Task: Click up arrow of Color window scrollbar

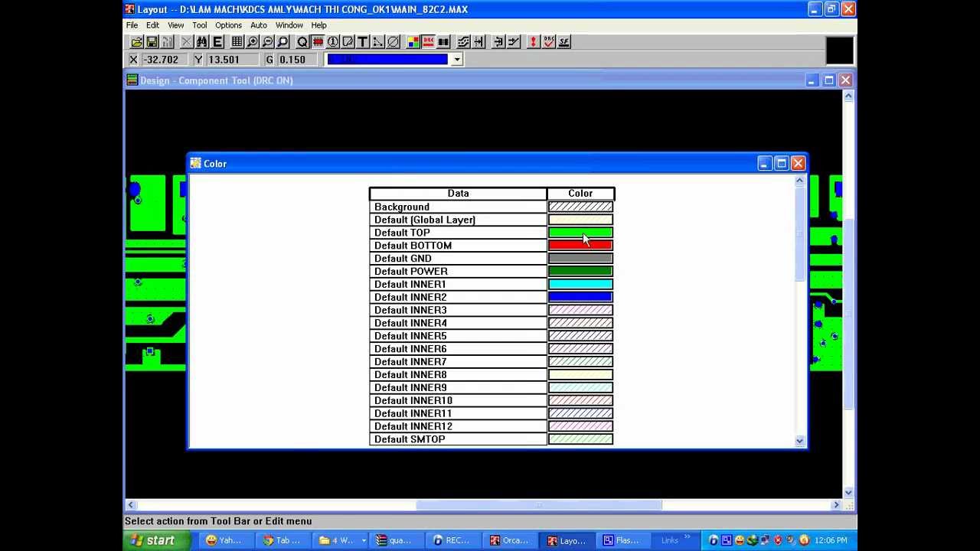Action: pyautogui.click(x=799, y=181)
